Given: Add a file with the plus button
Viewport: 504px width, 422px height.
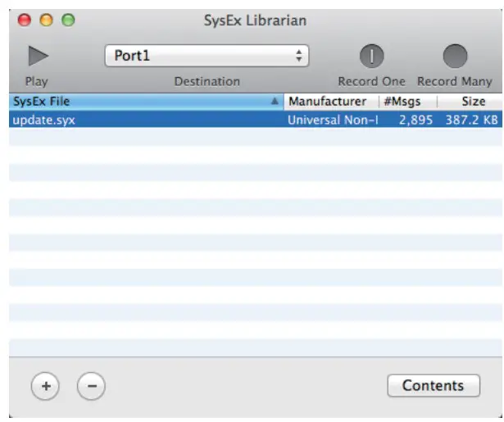Looking at the screenshot, I should pos(45,386).
